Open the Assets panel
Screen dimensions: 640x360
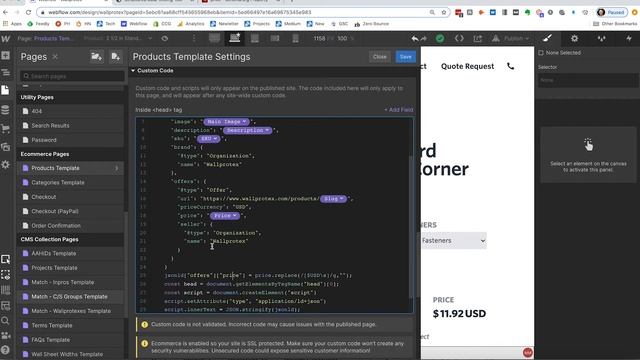coord(6,147)
